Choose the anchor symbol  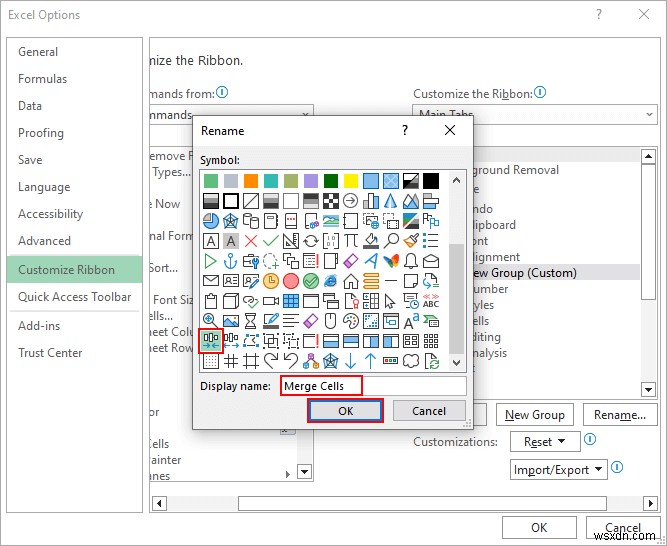(x=231, y=261)
